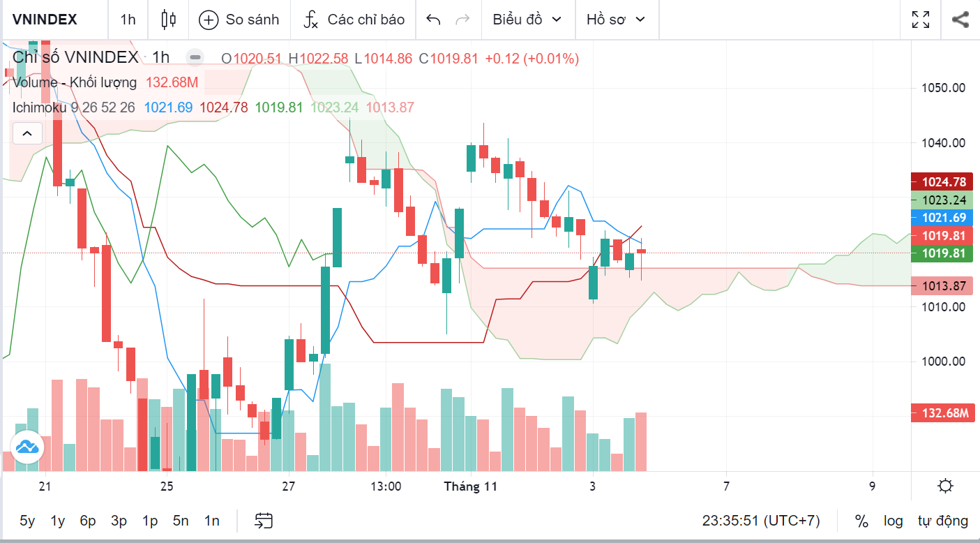The height and width of the screenshot is (543, 980).
Task: Redo the chart action
Action: [x=462, y=20]
